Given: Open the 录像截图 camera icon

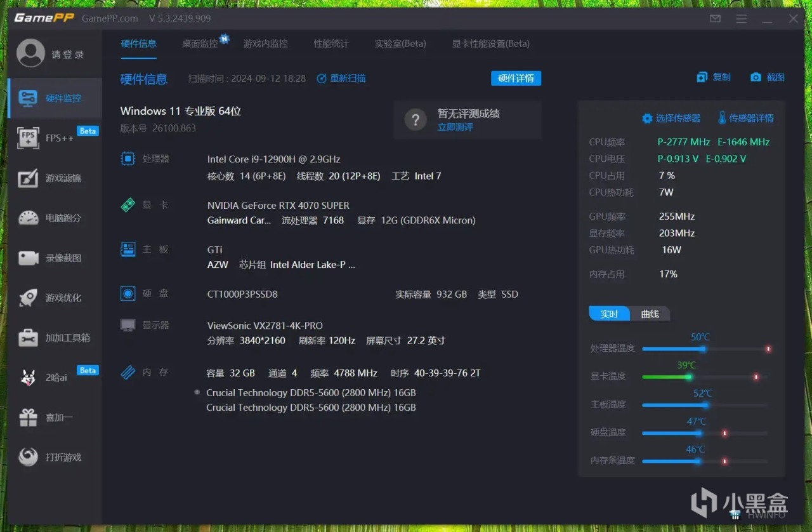Looking at the screenshot, I should [x=29, y=258].
